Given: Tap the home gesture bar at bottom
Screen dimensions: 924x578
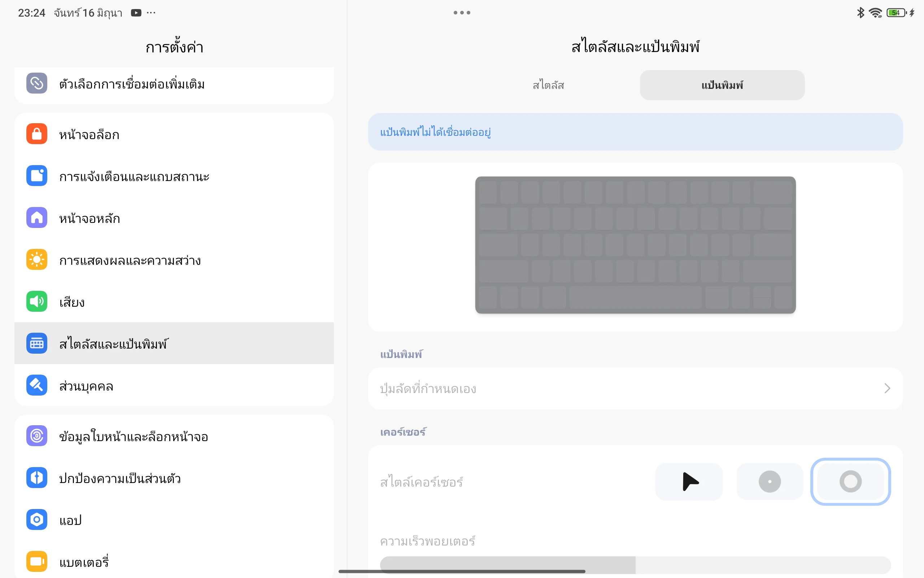Looking at the screenshot, I should coord(462,571).
